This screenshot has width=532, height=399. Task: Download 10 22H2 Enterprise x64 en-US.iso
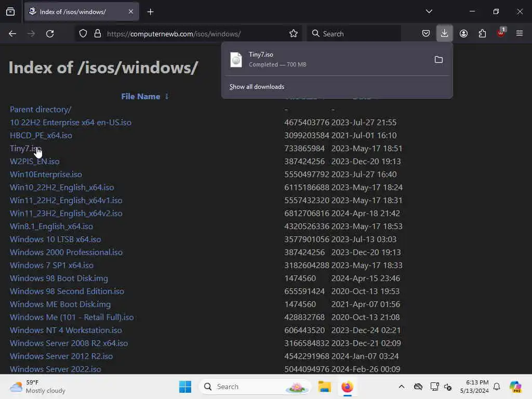(71, 123)
